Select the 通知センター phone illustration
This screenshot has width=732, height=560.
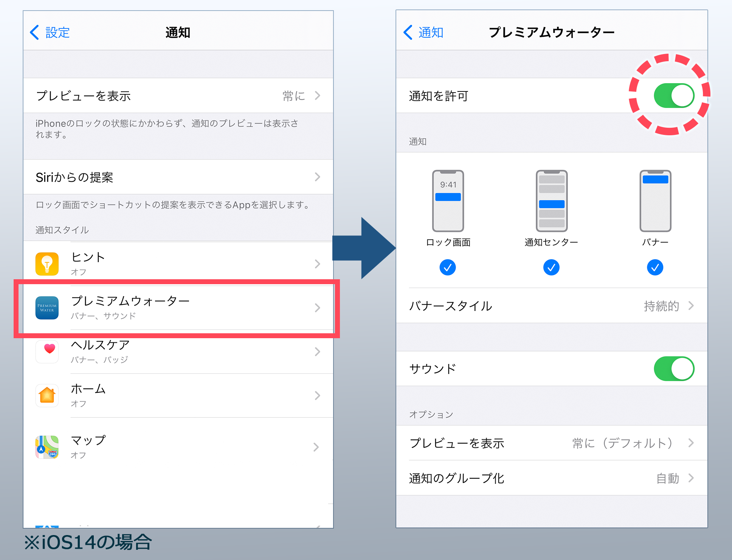coord(551,201)
